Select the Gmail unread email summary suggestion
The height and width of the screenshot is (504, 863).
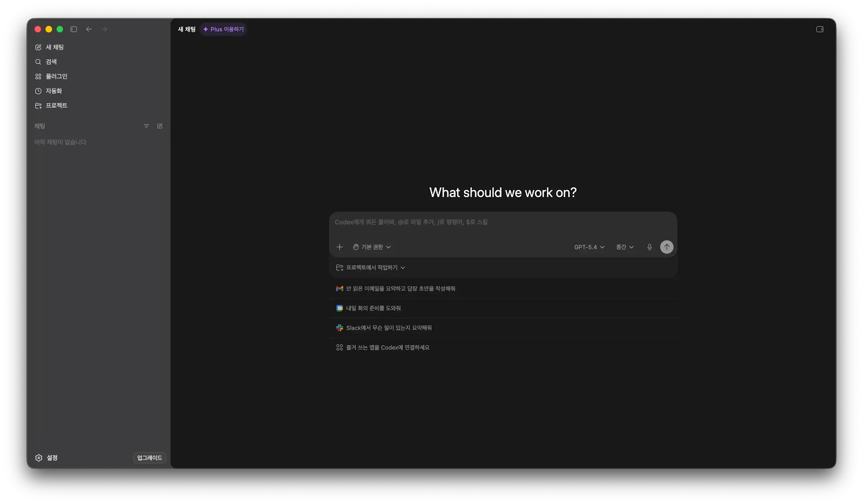(x=503, y=288)
